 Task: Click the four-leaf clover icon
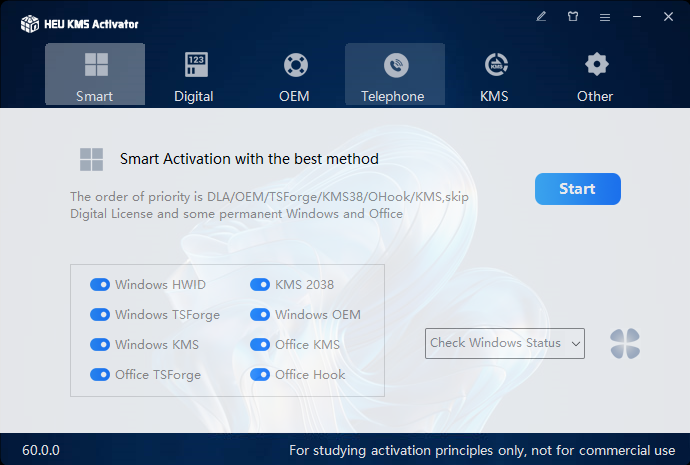point(625,344)
